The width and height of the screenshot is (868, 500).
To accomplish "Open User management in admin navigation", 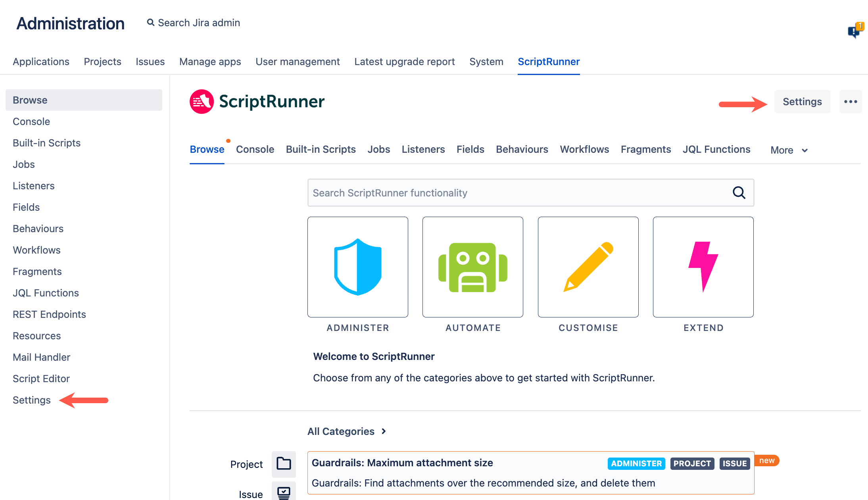I will (x=298, y=62).
